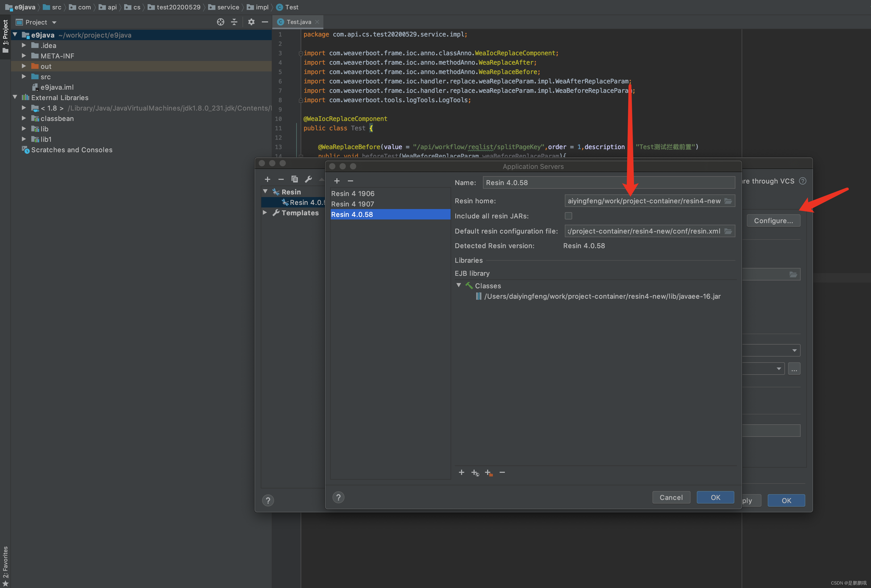Image resolution: width=871 pixels, height=588 pixels.
Task: Select the Resin 4 1907 server entry
Action: (353, 204)
